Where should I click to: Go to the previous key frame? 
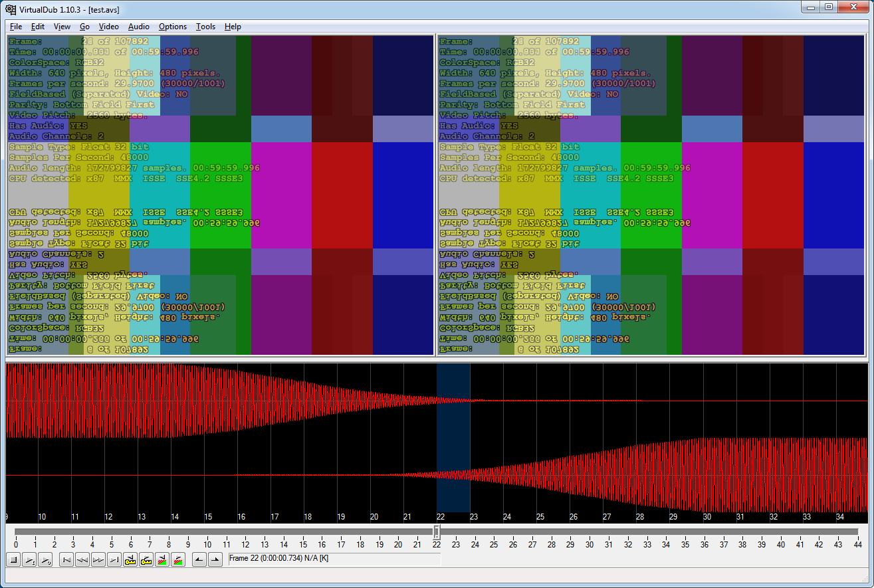coord(130,559)
